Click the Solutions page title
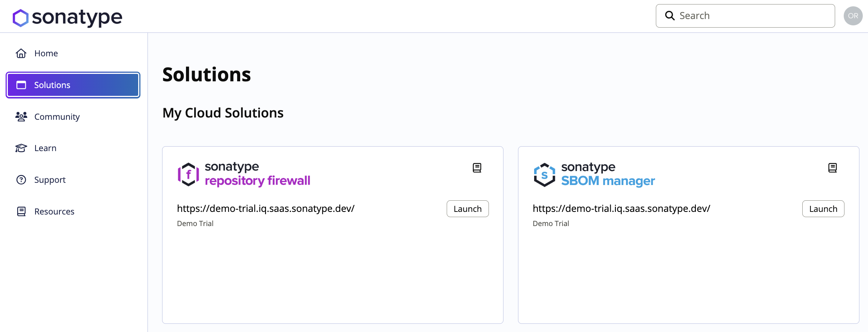This screenshot has width=868, height=332. [207, 75]
